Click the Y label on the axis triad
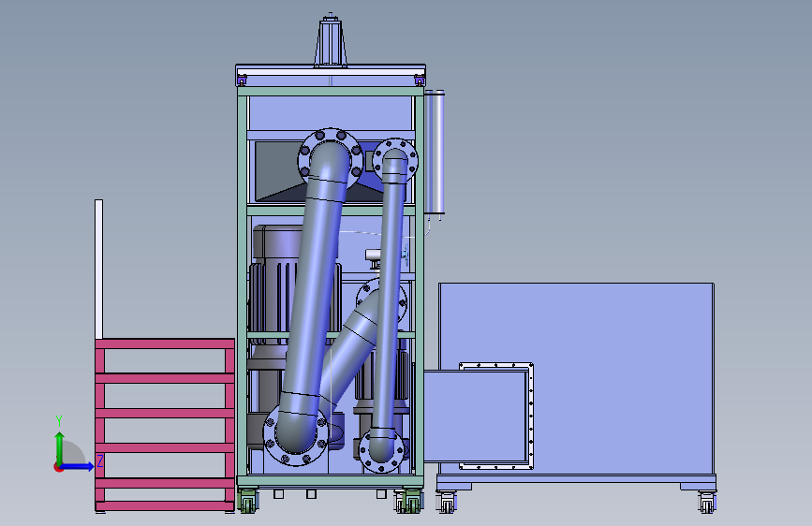Screen dimensions: 812x526 tap(59, 421)
